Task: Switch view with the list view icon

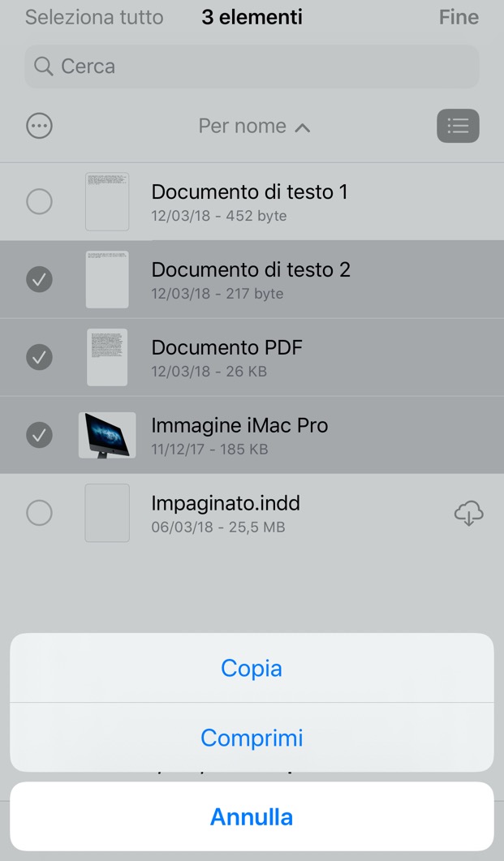Action: tap(458, 126)
